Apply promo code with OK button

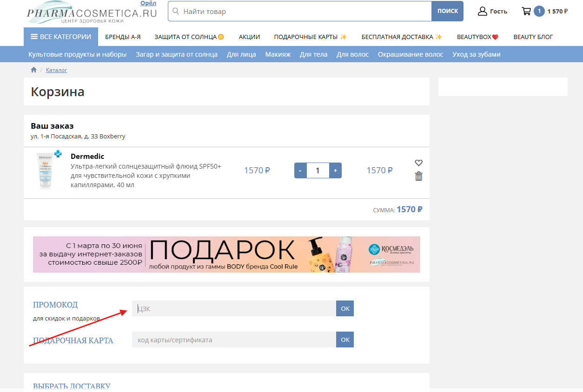[x=345, y=308]
